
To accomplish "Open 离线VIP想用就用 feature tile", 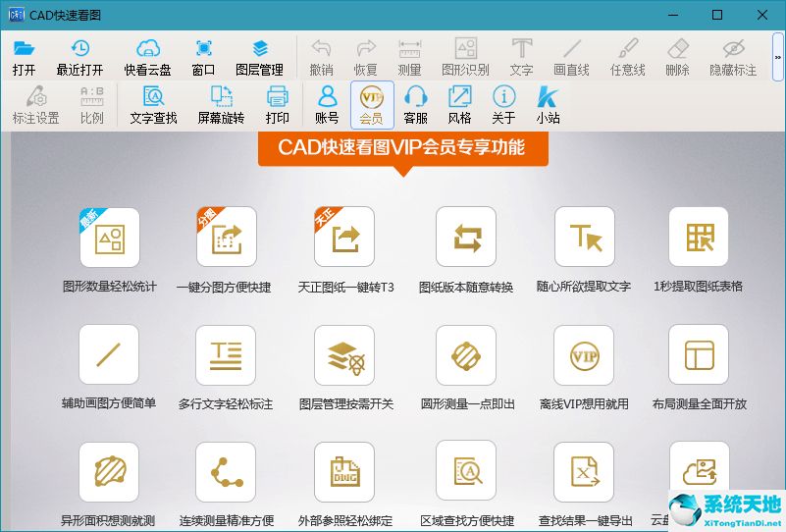I will pos(584,354).
